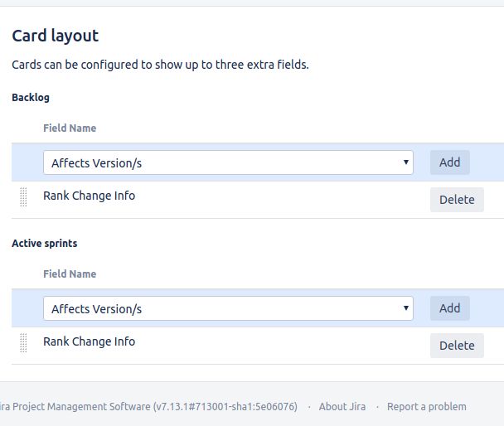Screen dimensions: 504x426
Task: Click the Field Name column header under Backlog
Action: (70, 128)
